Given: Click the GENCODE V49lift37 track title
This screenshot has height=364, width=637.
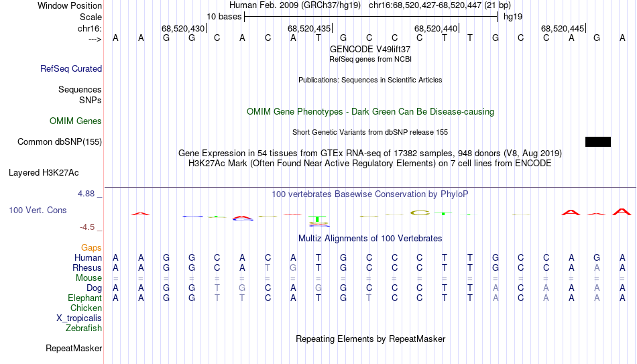Looking at the screenshot, I should click(x=370, y=49).
